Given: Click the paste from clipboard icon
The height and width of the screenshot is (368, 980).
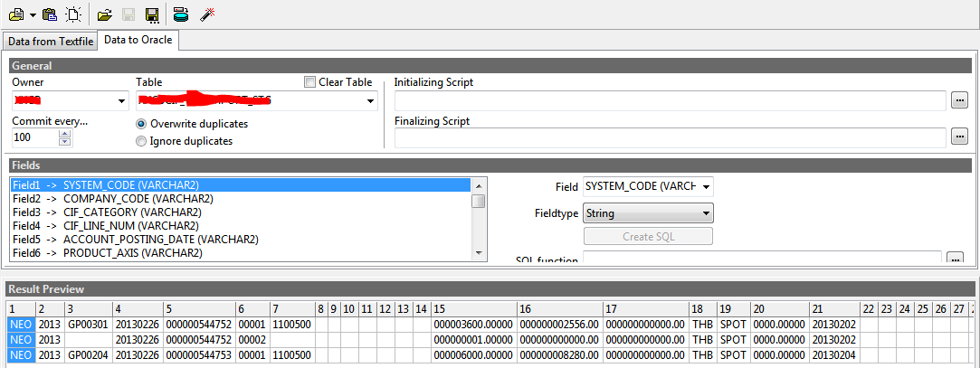Looking at the screenshot, I should (x=50, y=14).
